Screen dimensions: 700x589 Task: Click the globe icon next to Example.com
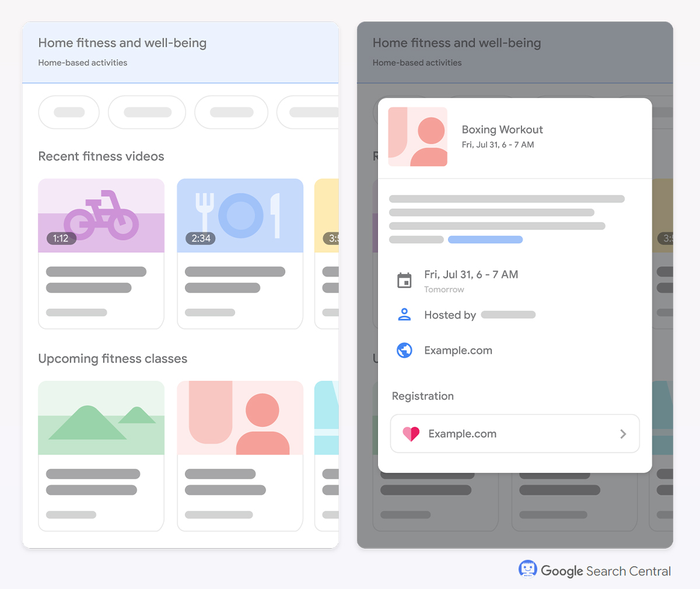(x=404, y=350)
